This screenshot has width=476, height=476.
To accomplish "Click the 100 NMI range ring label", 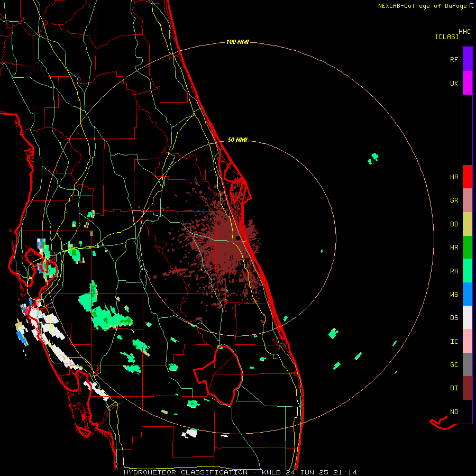I will (x=237, y=42).
